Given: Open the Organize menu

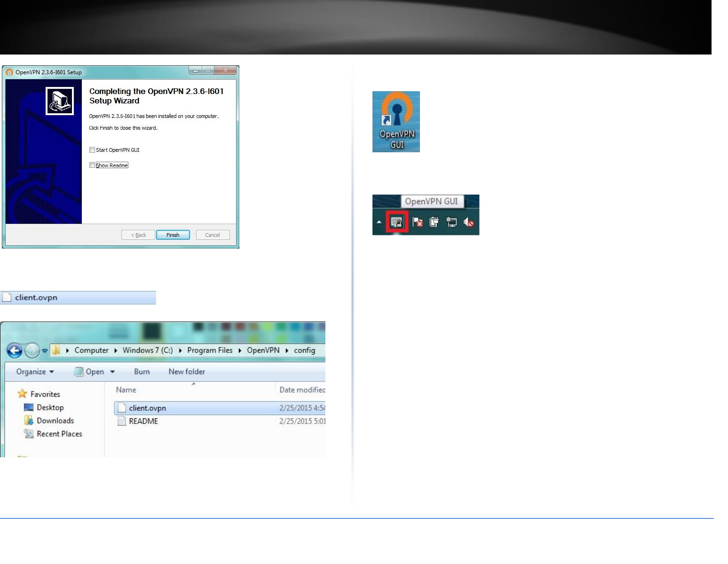Looking at the screenshot, I should click(x=35, y=372).
